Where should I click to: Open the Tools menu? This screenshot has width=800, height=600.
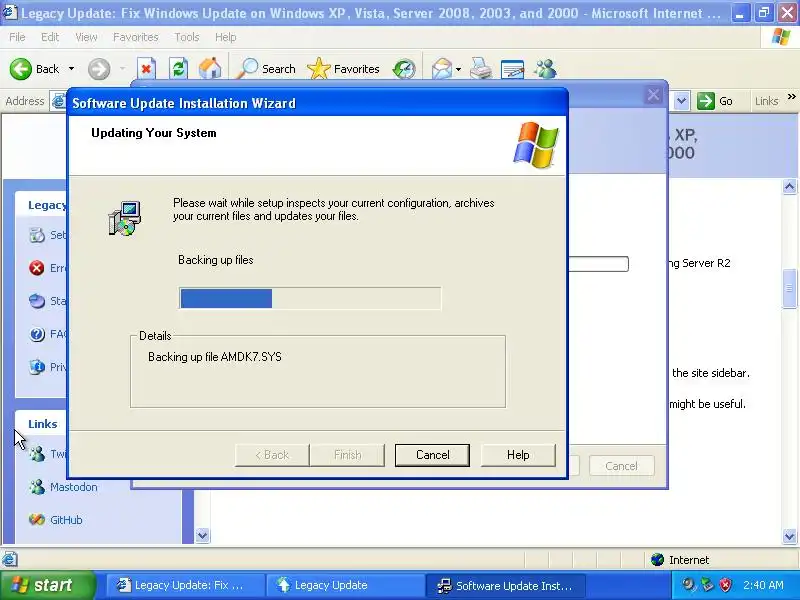coord(186,37)
